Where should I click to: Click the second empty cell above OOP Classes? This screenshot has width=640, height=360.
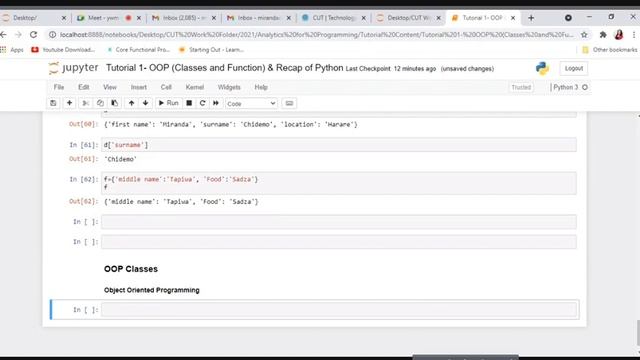(x=339, y=242)
